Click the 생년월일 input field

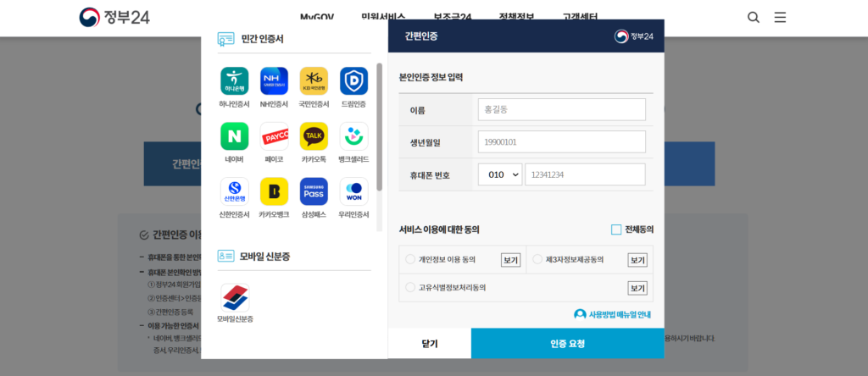(562, 142)
